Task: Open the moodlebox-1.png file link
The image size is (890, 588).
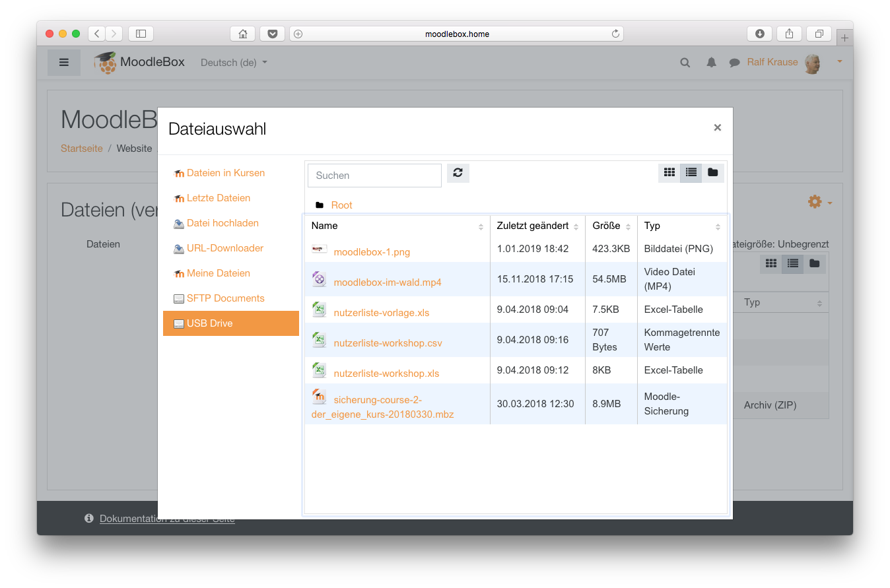Action: tap(372, 252)
